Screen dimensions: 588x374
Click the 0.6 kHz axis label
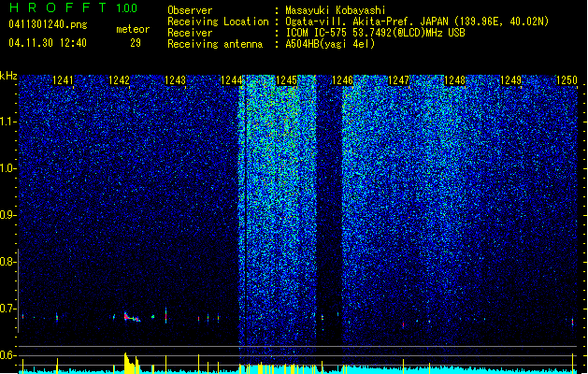(x=7, y=355)
